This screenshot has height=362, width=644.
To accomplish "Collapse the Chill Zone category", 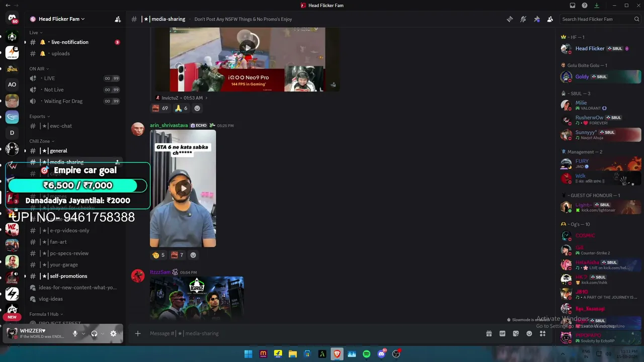I will (42, 141).
